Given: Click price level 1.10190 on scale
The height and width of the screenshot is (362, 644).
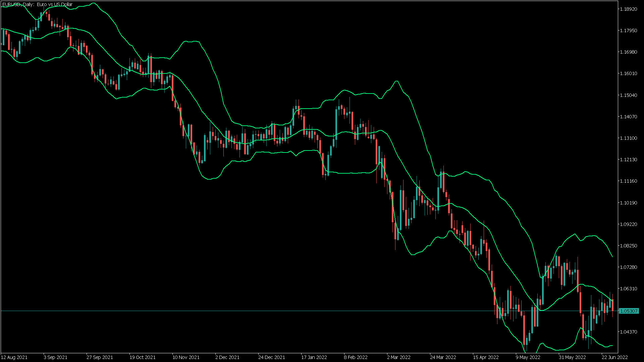Looking at the screenshot, I should tap(629, 203).
